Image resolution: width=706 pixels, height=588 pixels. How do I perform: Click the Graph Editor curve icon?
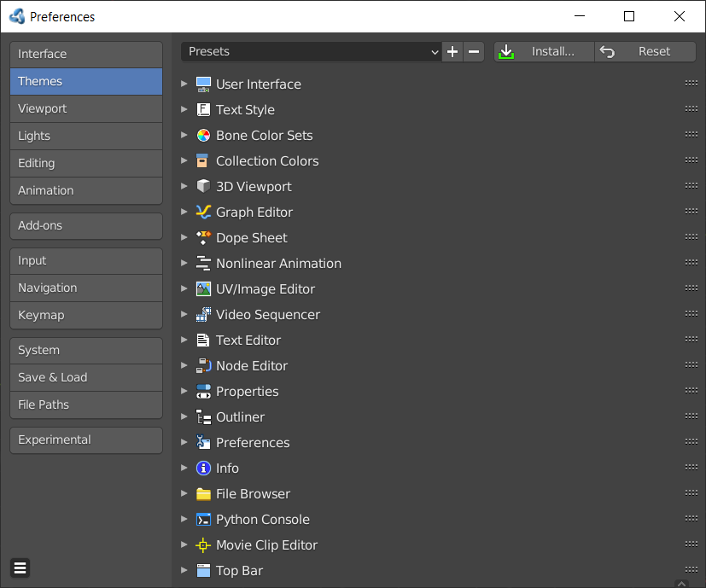[x=203, y=212]
